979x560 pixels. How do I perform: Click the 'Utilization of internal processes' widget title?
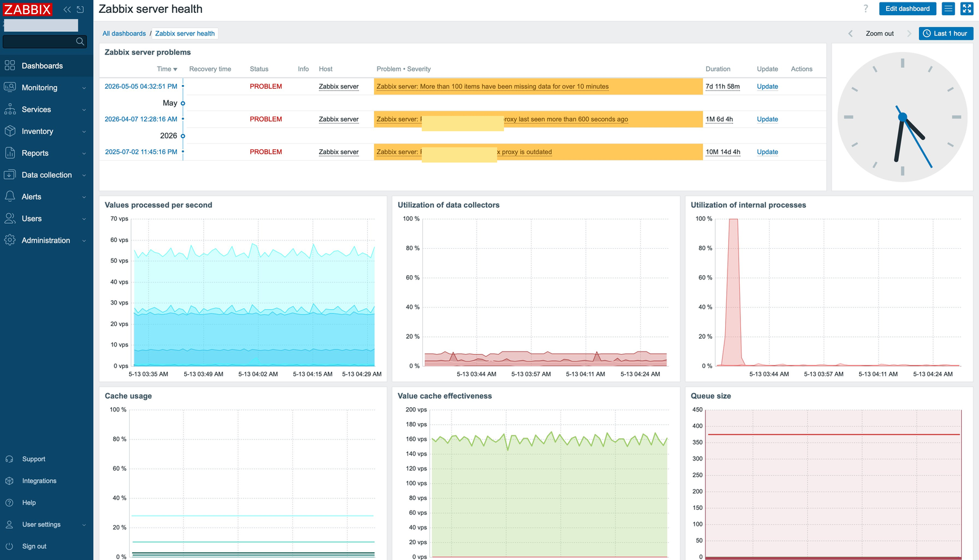pos(748,205)
